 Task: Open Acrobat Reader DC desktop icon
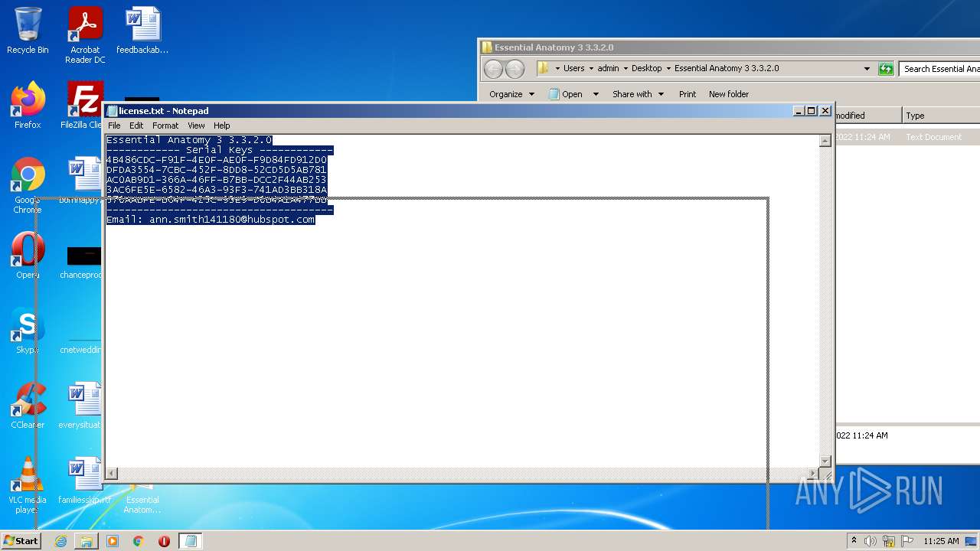click(85, 35)
